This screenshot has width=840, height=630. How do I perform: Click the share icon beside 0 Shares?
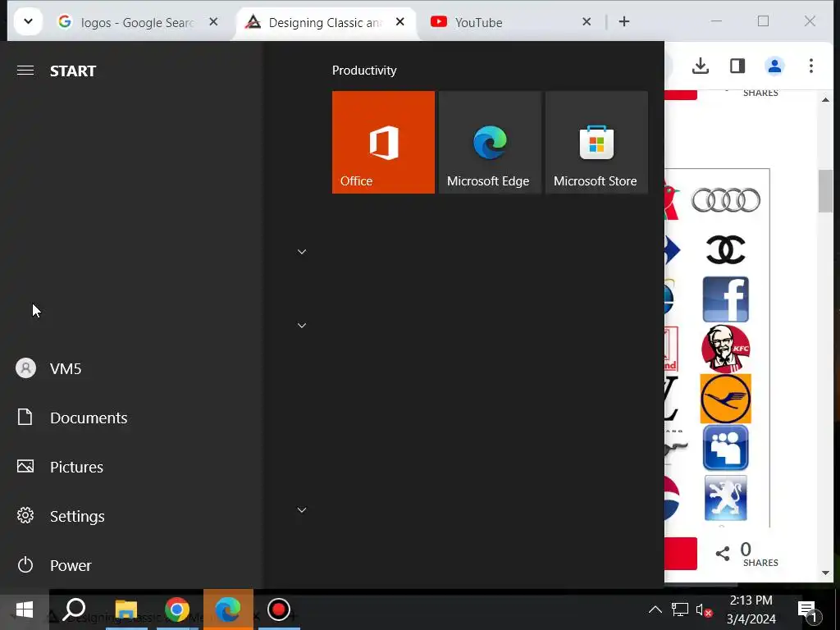tap(722, 554)
